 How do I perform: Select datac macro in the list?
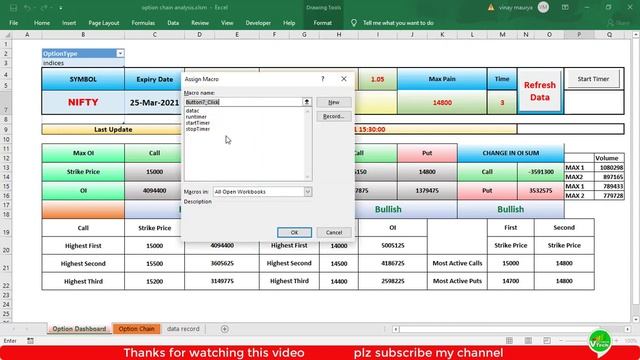coord(193,111)
